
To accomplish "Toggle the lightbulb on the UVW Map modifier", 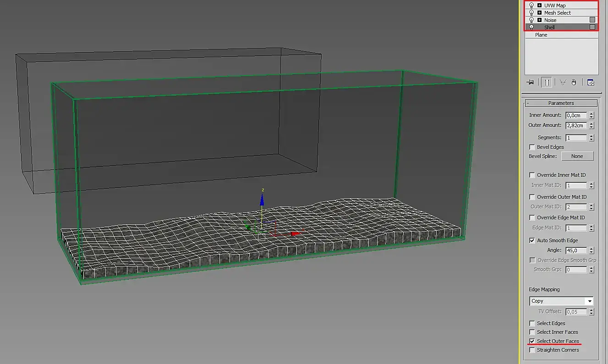I will (531, 5).
